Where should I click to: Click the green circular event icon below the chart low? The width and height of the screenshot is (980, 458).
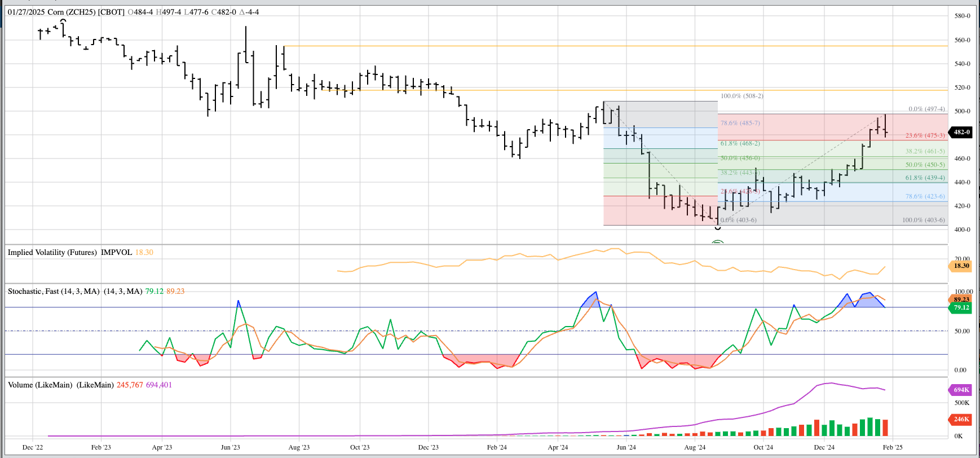coord(717,242)
